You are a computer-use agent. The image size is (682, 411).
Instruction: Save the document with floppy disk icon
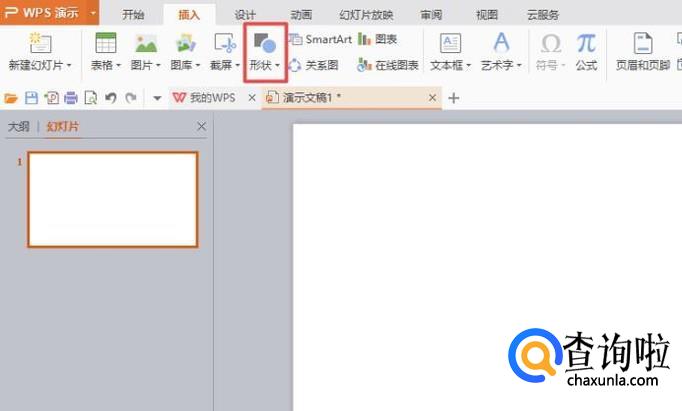31,98
